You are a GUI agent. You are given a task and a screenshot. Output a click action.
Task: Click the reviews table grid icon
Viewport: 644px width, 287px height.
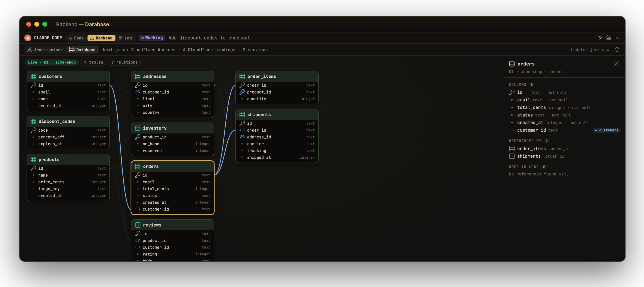click(138, 225)
